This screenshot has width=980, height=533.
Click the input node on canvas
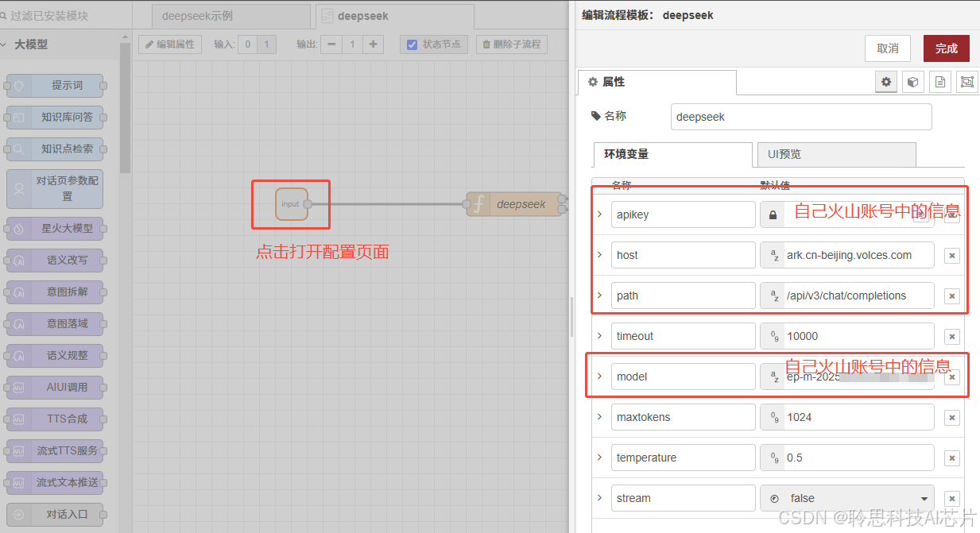click(x=291, y=204)
